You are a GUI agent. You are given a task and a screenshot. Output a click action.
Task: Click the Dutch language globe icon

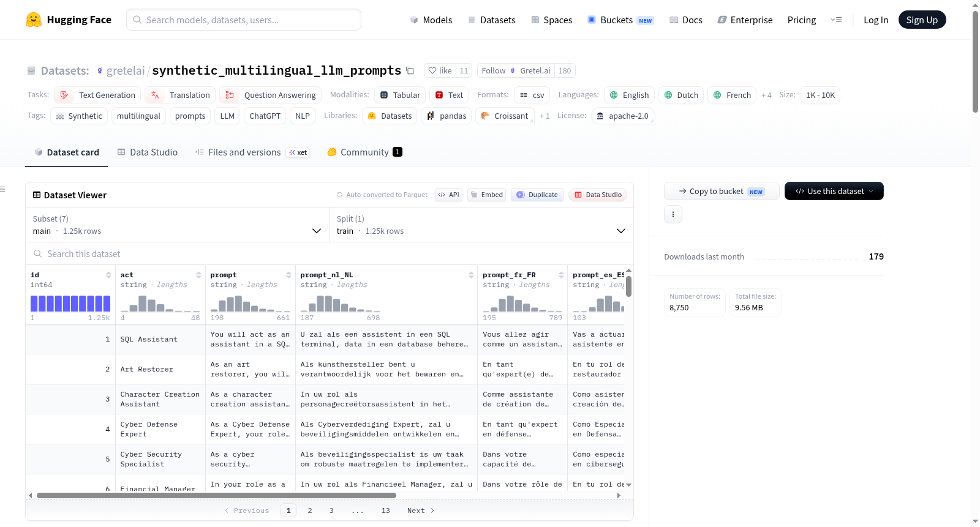[668, 95]
